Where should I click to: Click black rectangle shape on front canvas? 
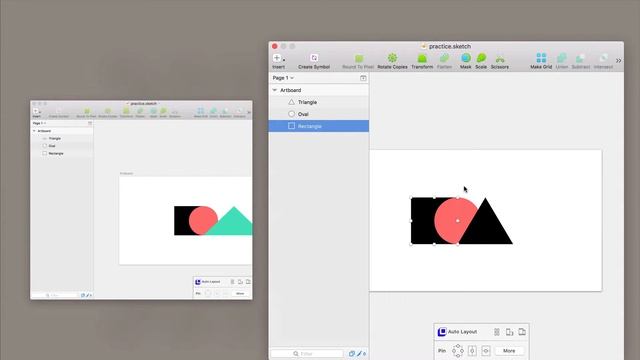pos(422,220)
